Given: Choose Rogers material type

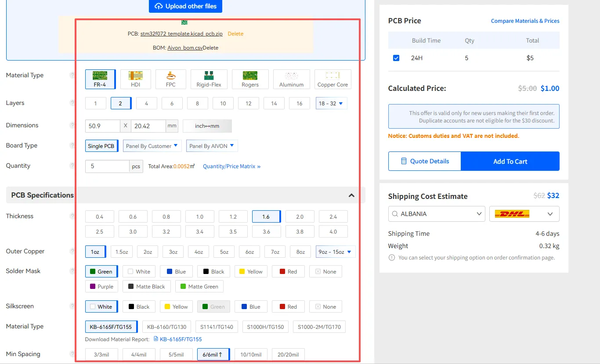Looking at the screenshot, I should pos(250,79).
